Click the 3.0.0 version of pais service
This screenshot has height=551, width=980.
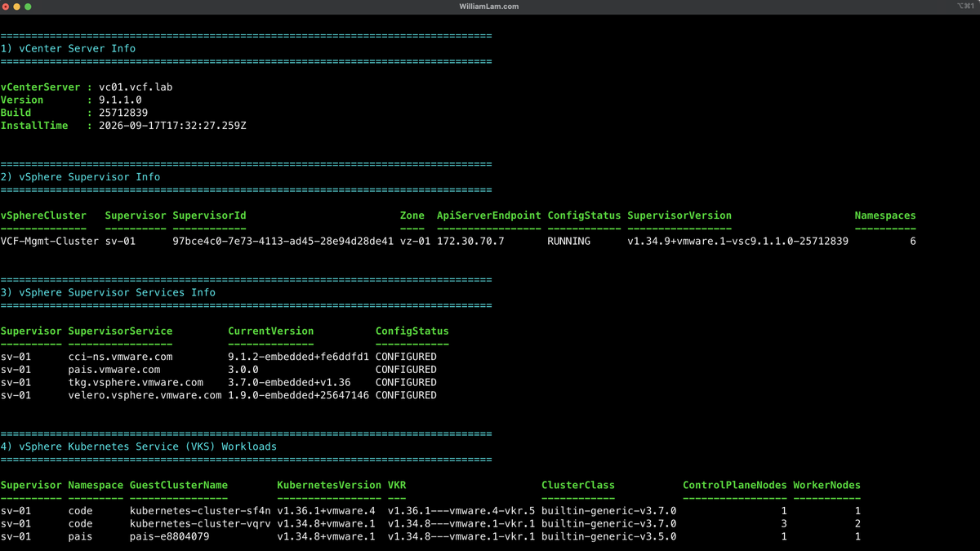tap(243, 370)
